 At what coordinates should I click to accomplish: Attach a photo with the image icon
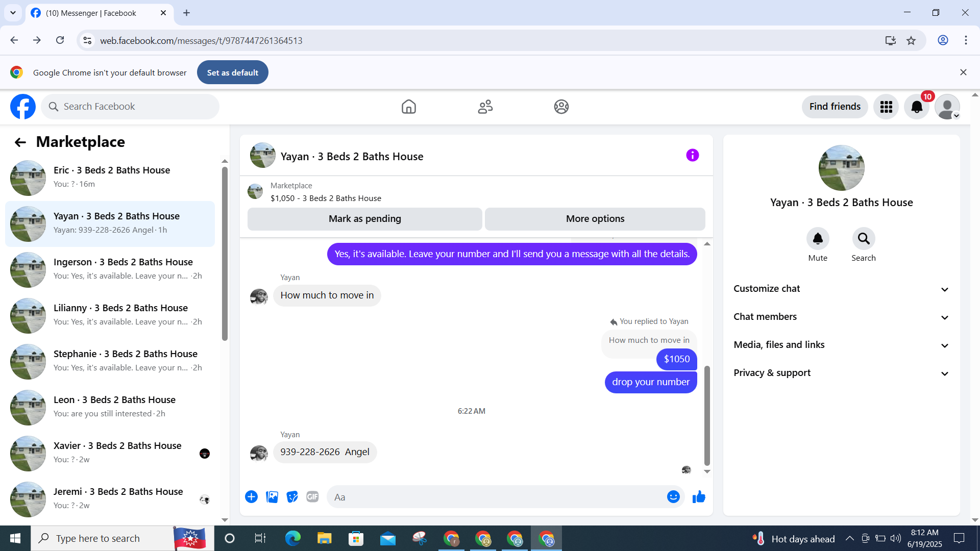(272, 497)
